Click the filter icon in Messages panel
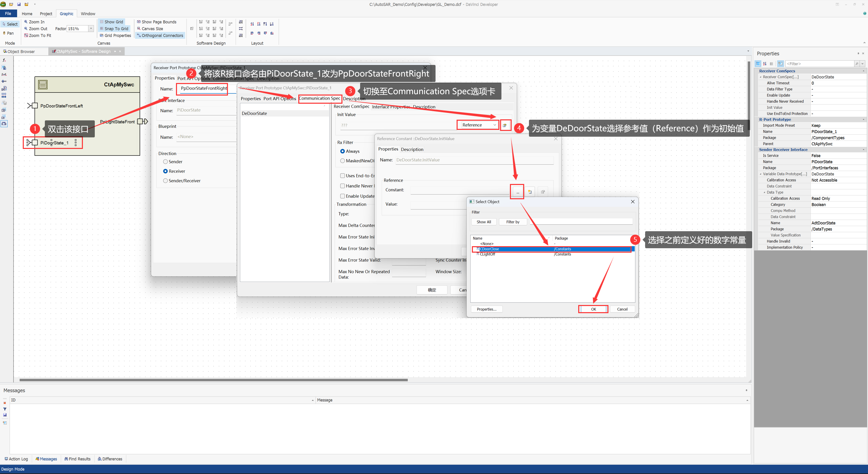868x474 pixels. [5, 409]
